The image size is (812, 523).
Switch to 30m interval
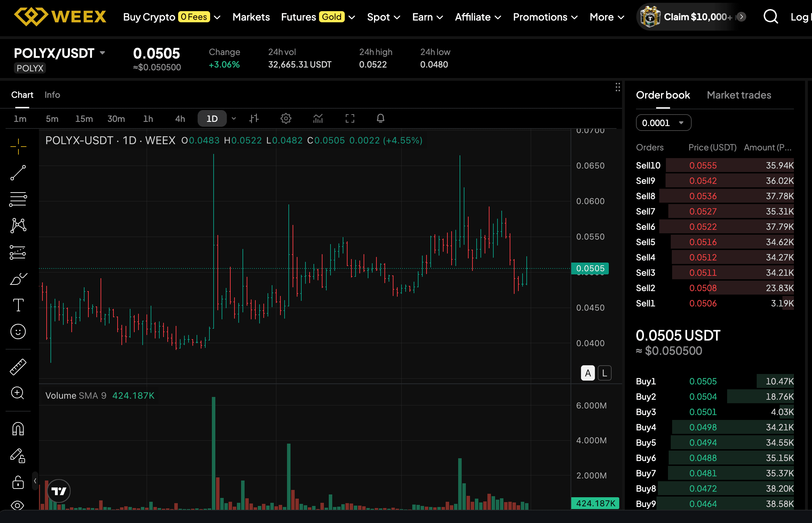116,119
